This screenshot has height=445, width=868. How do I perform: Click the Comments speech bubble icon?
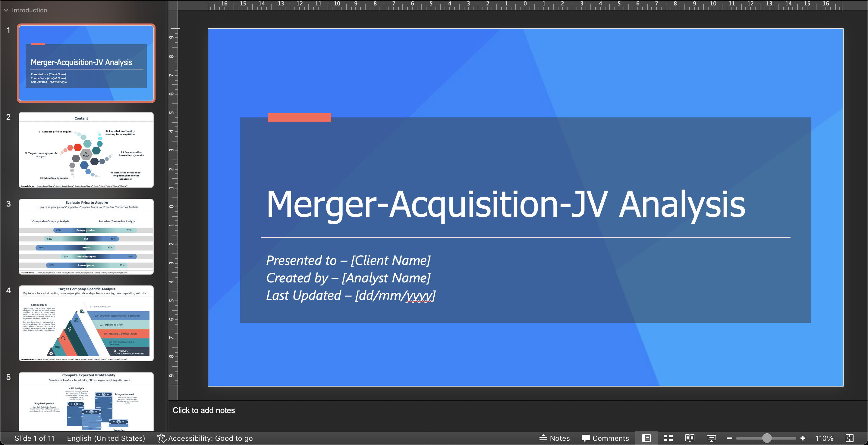click(586, 438)
